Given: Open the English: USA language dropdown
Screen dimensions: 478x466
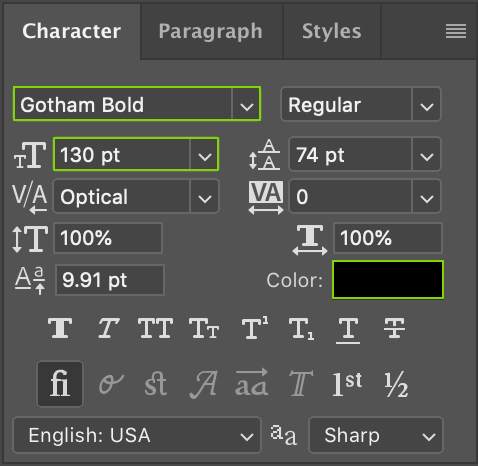Looking at the screenshot, I should [137, 435].
